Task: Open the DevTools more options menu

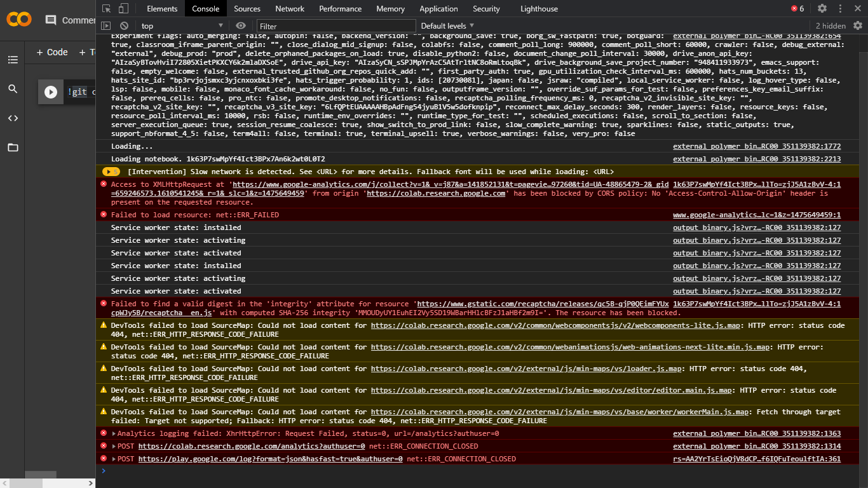Action: point(840,9)
